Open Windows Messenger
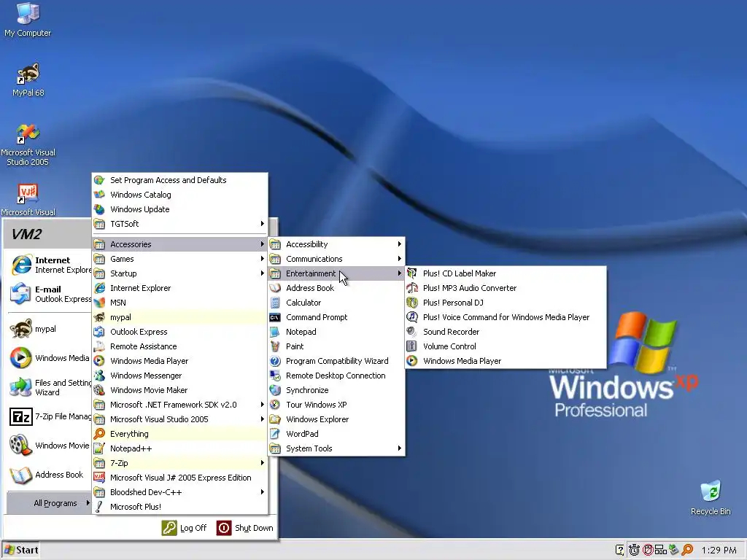This screenshot has height=560, width=747. coord(179,376)
